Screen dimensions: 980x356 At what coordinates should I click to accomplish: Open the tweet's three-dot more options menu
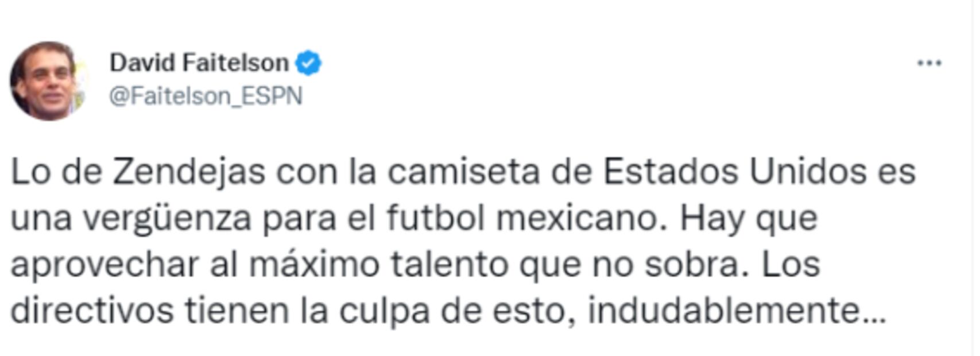point(929,63)
